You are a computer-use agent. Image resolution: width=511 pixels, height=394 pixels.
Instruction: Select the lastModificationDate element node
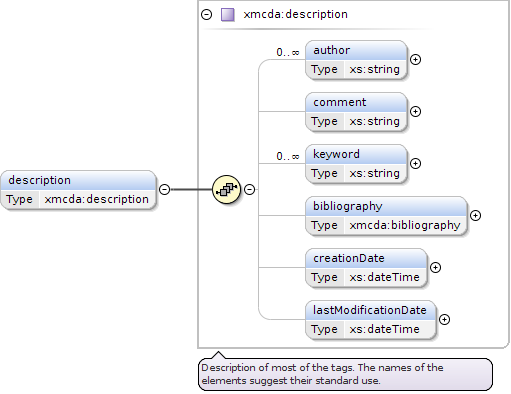[371, 320]
